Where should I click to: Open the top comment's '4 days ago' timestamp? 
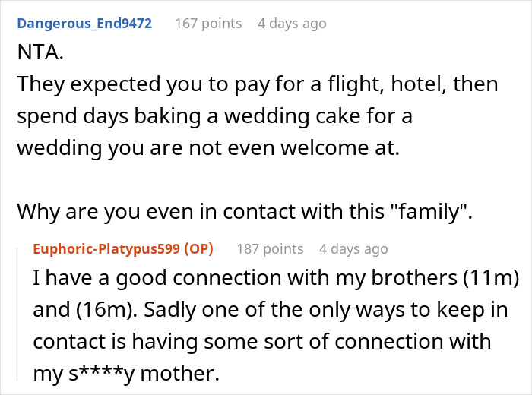(292, 23)
